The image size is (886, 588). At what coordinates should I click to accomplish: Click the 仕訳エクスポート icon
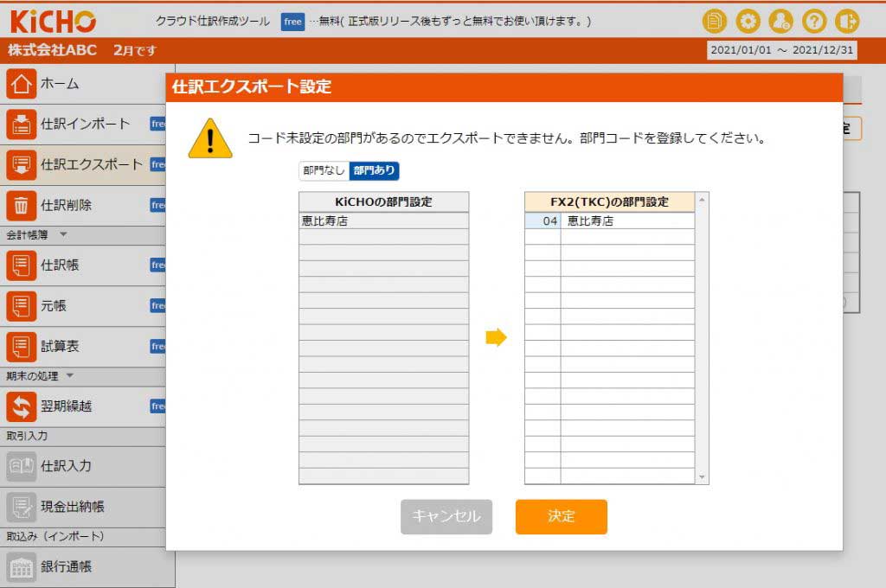pos(22,165)
